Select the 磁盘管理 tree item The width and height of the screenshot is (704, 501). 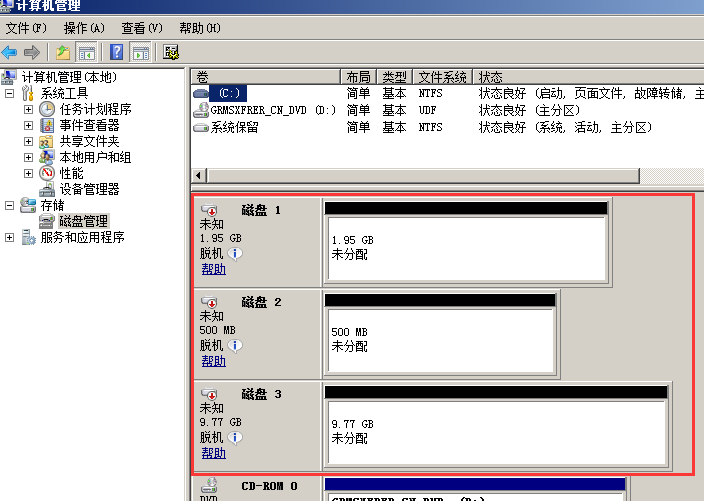click(x=84, y=221)
